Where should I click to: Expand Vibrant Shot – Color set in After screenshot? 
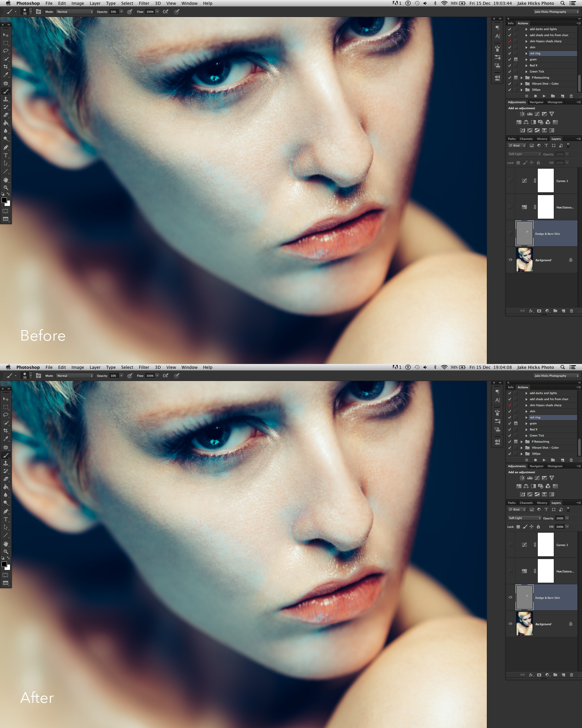tap(522, 448)
